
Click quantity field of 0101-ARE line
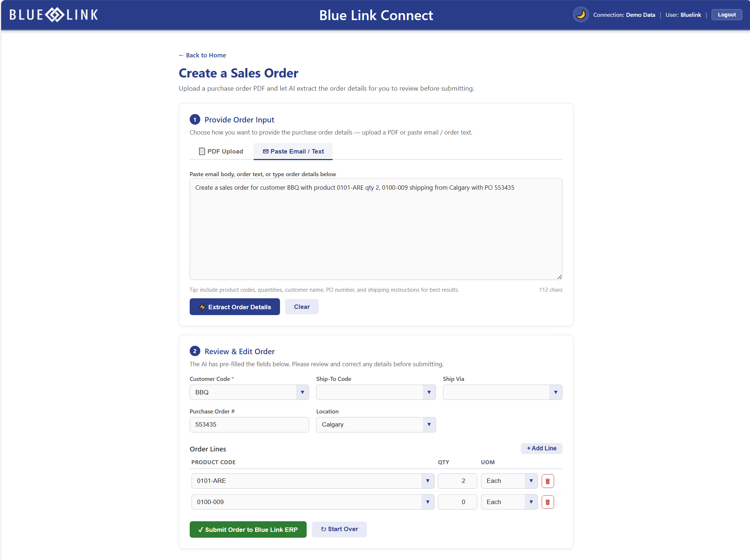point(457,481)
